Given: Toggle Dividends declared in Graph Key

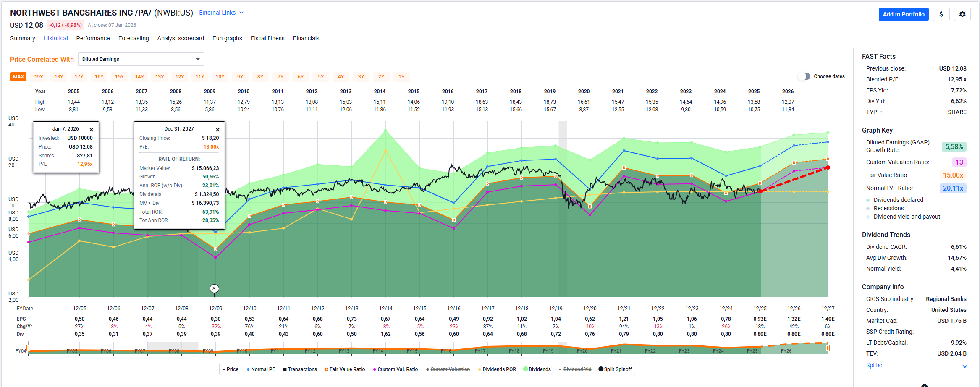Looking at the screenshot, I should [x=898, y=200].
